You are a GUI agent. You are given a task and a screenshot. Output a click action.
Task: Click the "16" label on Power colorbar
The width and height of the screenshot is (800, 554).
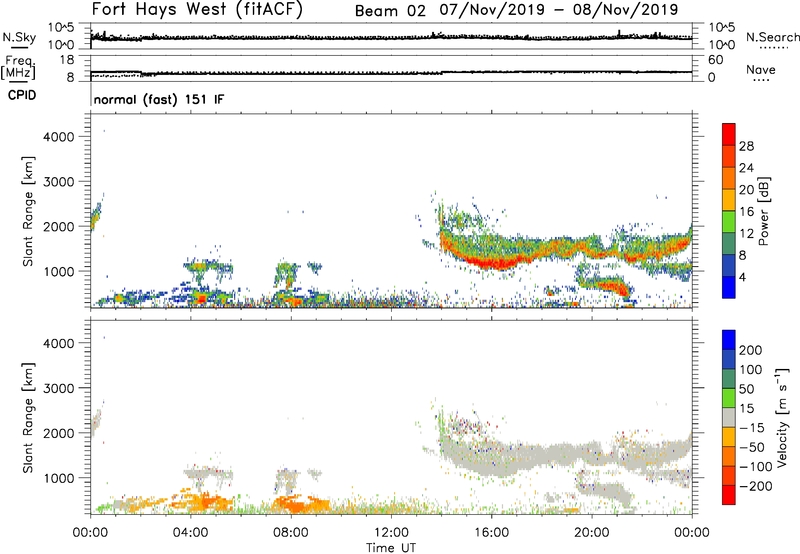(746, 211)
